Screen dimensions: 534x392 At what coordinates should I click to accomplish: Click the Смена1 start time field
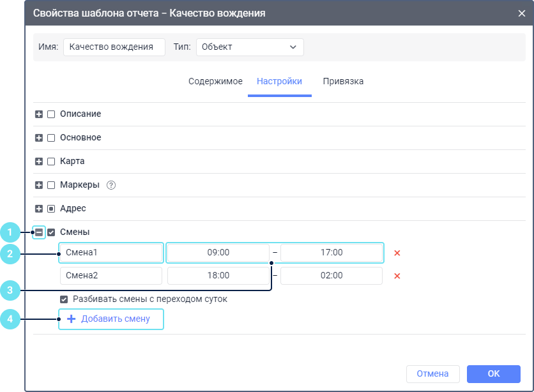coord(218,253)
